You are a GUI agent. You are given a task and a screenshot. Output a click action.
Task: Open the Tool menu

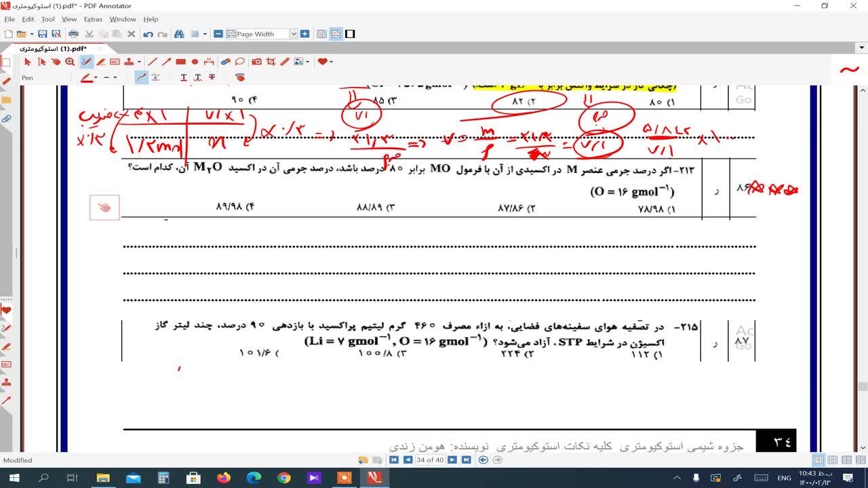tap(48, 20)
